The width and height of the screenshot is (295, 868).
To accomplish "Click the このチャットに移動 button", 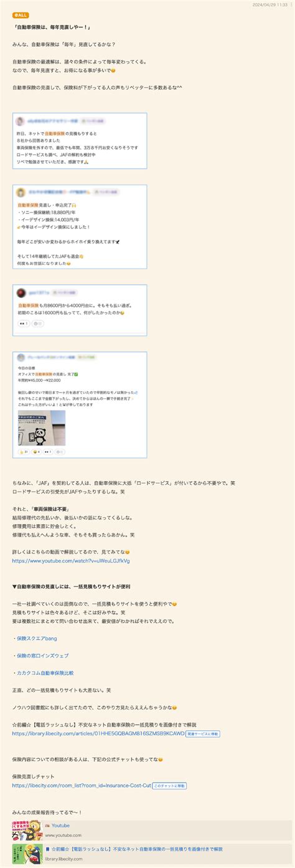I will click(x=169, y=786).
